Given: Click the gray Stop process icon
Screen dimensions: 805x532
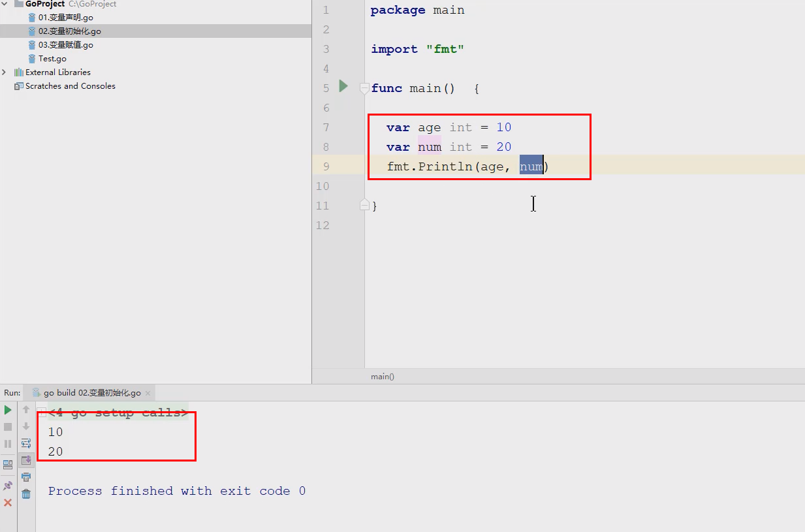Looking at the screenshot, I should click(x=8, y=427).
